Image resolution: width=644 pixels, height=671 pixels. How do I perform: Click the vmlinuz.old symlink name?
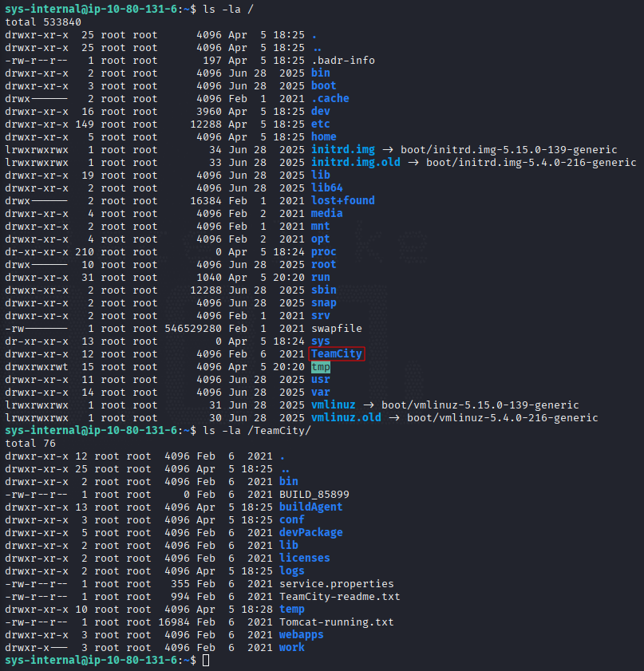coord(346,418)
